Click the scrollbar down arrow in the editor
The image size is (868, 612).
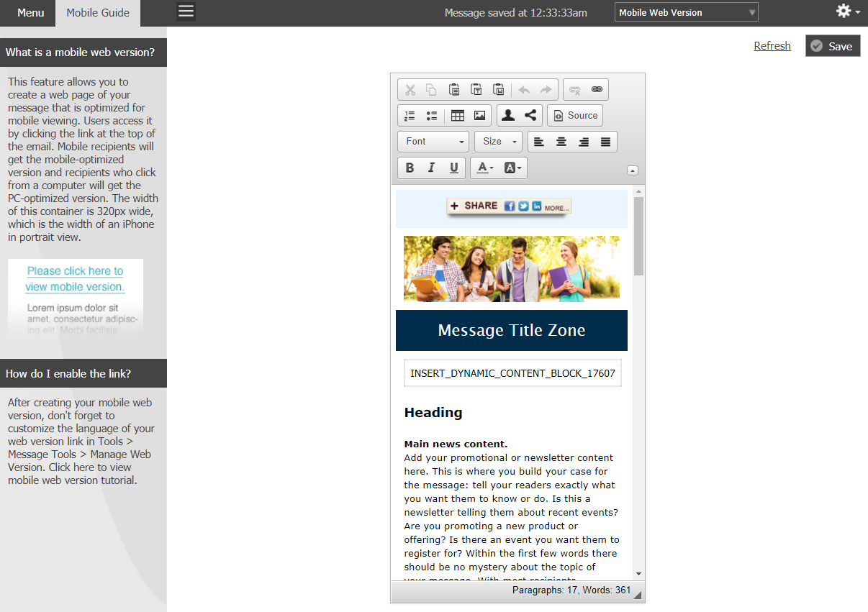pos(638,574)
